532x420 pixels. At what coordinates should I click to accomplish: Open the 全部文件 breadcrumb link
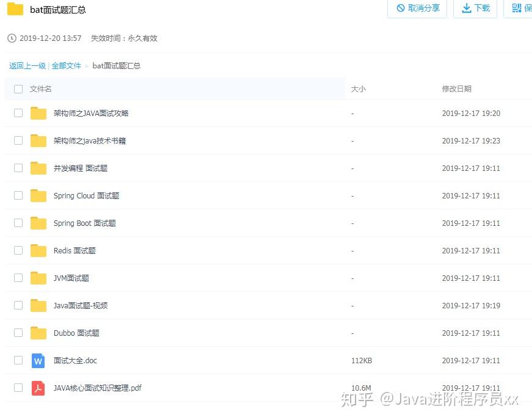(x=67, y=65)
